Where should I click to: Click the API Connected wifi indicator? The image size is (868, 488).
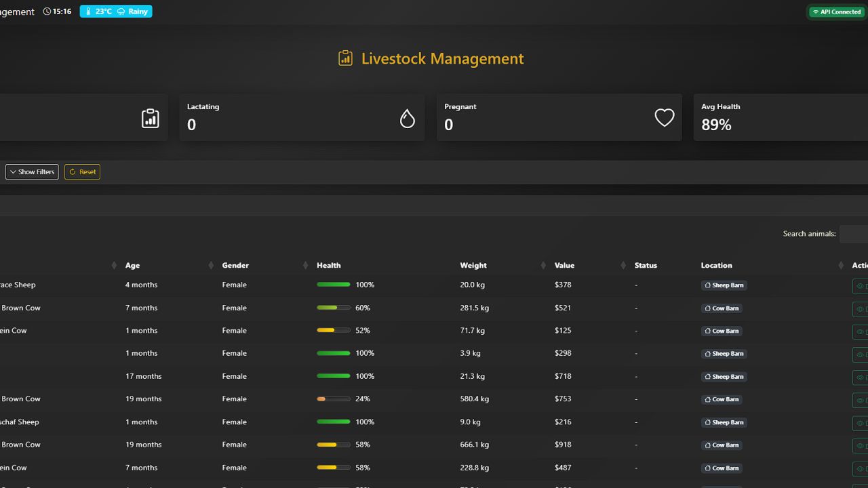[x=837, y=12]
